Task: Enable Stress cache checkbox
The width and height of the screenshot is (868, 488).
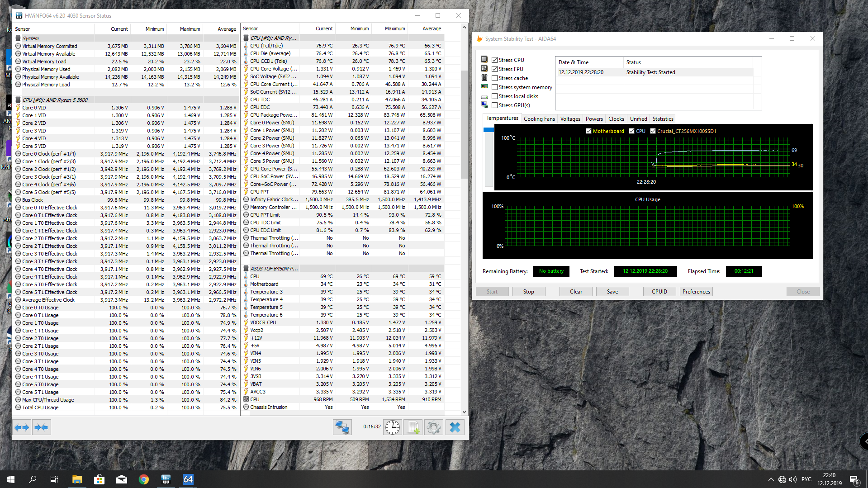Action: coord(495,78)
